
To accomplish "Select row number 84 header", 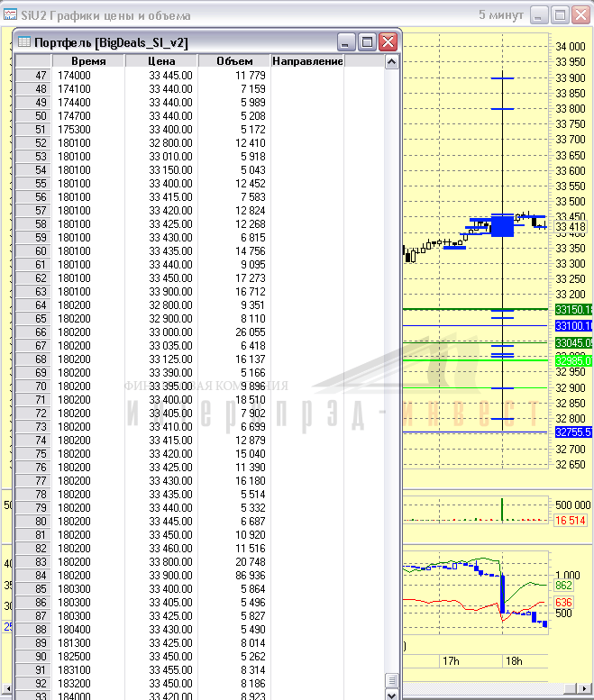I will coord(33,576).
